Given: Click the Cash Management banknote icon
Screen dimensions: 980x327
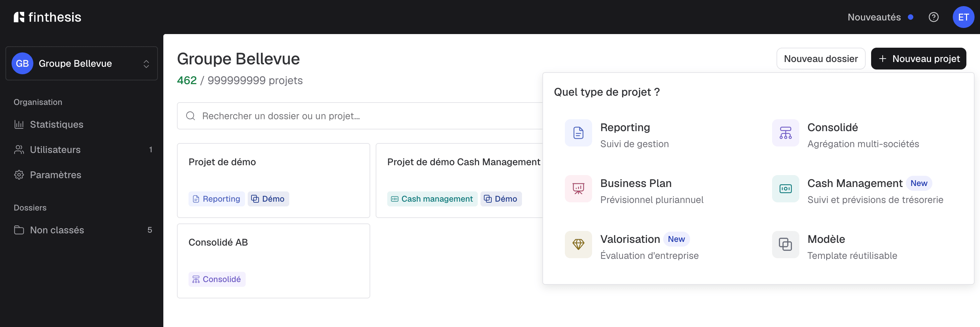Looking at the screenshot, I should [x=785, y=189].
